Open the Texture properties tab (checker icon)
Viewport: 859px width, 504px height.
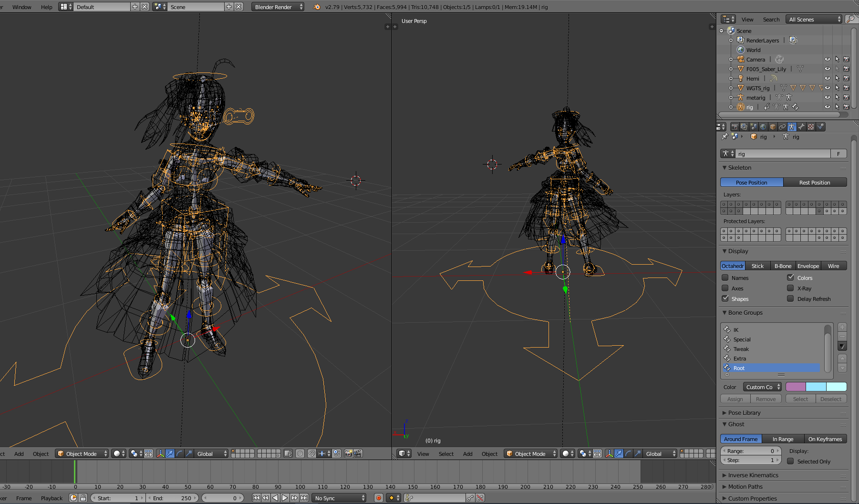(811, 127)
